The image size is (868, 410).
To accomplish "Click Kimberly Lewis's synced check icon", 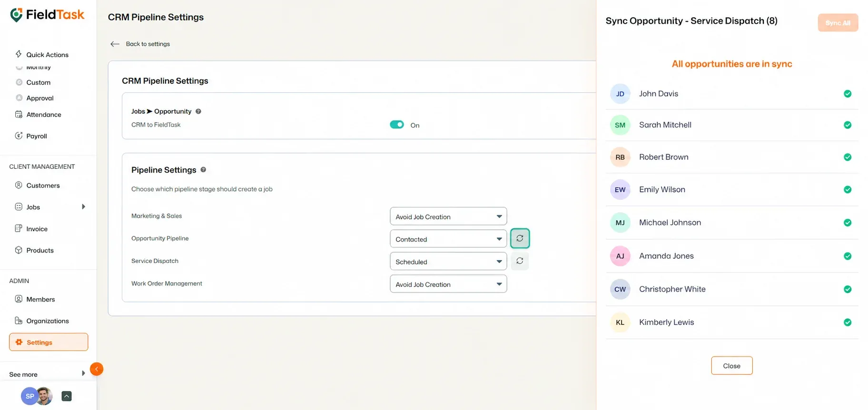I will (x=848, y=322).
